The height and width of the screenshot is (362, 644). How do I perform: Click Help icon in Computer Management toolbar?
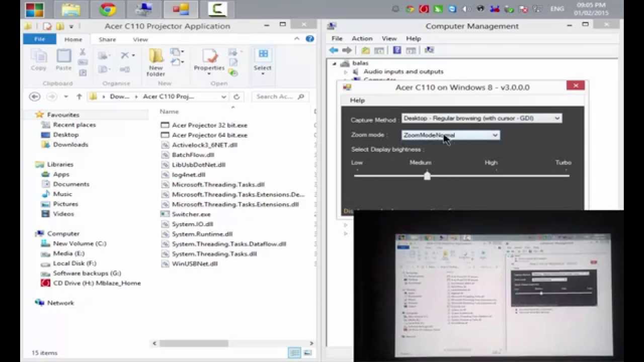tap(397, 50)
